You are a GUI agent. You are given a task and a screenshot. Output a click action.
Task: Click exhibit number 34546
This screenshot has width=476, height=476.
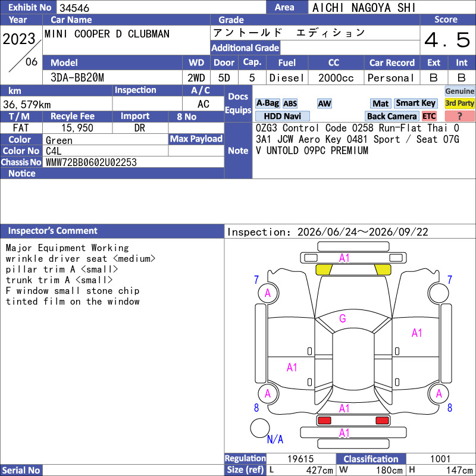(74, 8)
